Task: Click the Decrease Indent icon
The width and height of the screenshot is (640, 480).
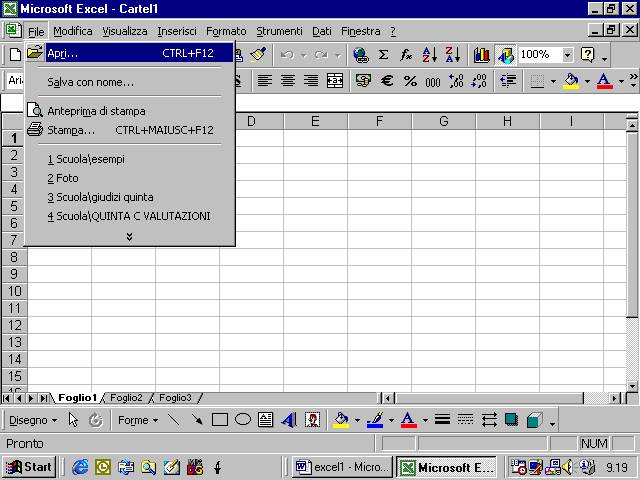Action: pos(508,80)
